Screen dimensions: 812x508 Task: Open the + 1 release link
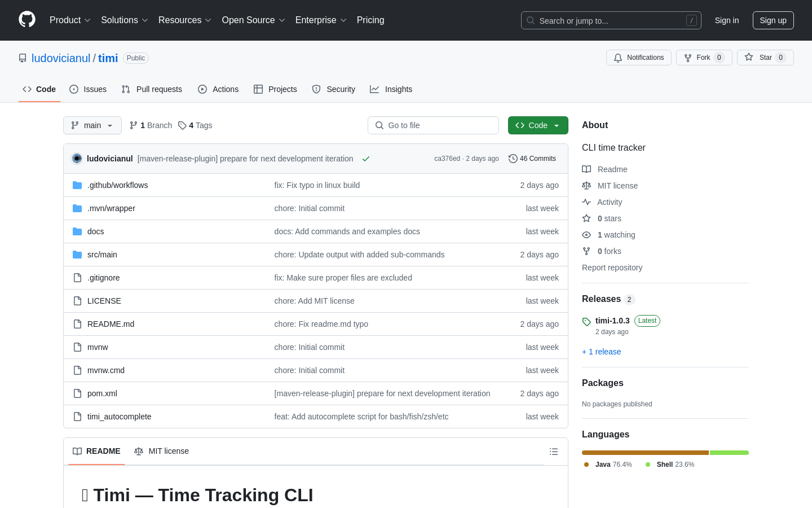pyautogui.click(x=601, y=352)
